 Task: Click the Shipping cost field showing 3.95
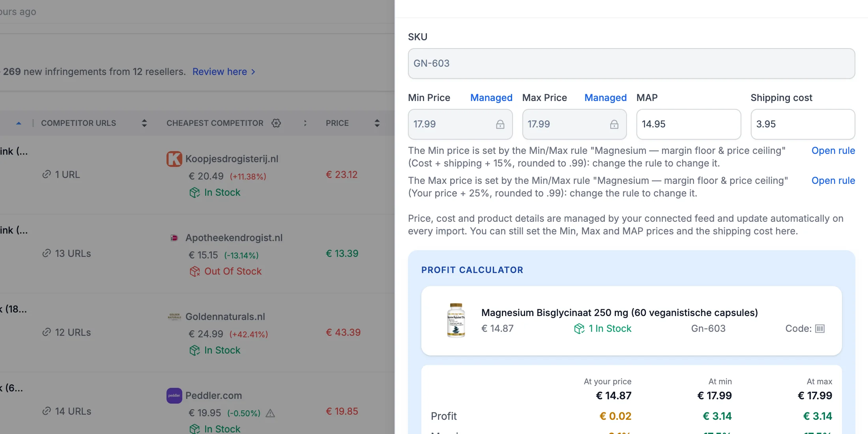pyautogui.click(x=803, y=124)
